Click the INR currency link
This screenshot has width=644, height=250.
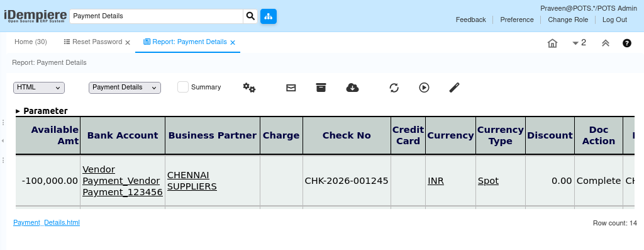click(436, 181)
